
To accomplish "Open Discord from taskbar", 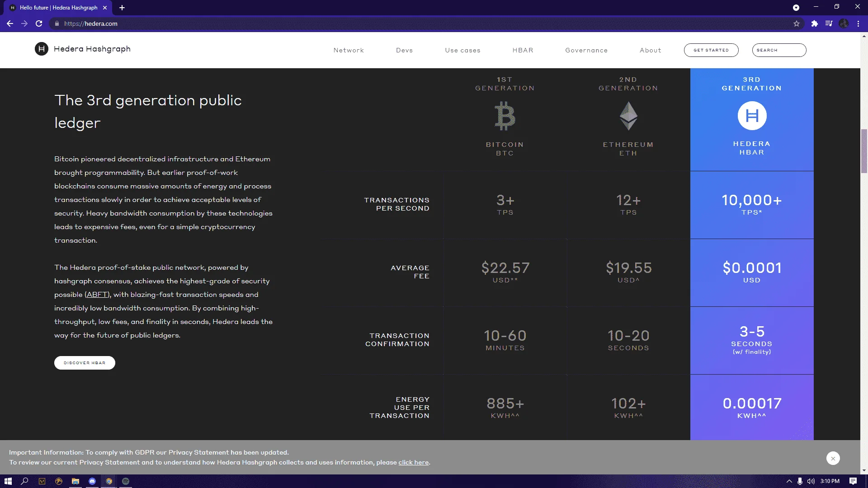I will pos(92,481).
